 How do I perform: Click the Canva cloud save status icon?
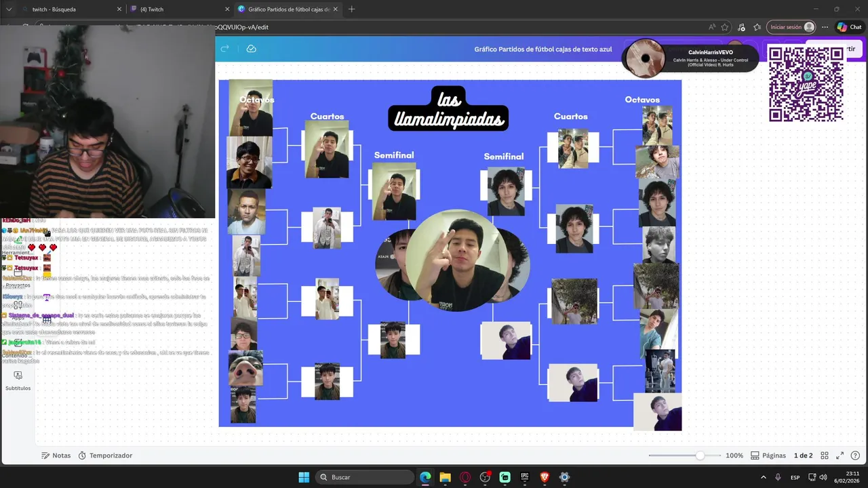pyautogui.click(x=251, y=49)
